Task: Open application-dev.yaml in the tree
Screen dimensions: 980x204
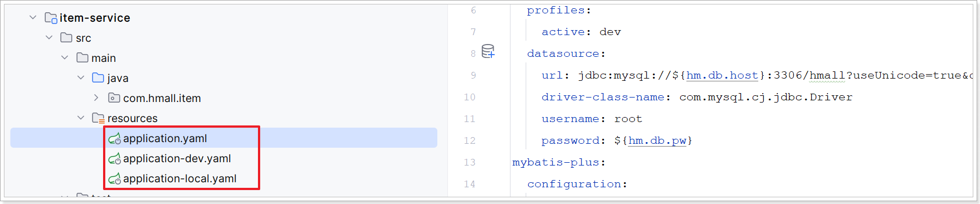Action: [x=177, y=159]
